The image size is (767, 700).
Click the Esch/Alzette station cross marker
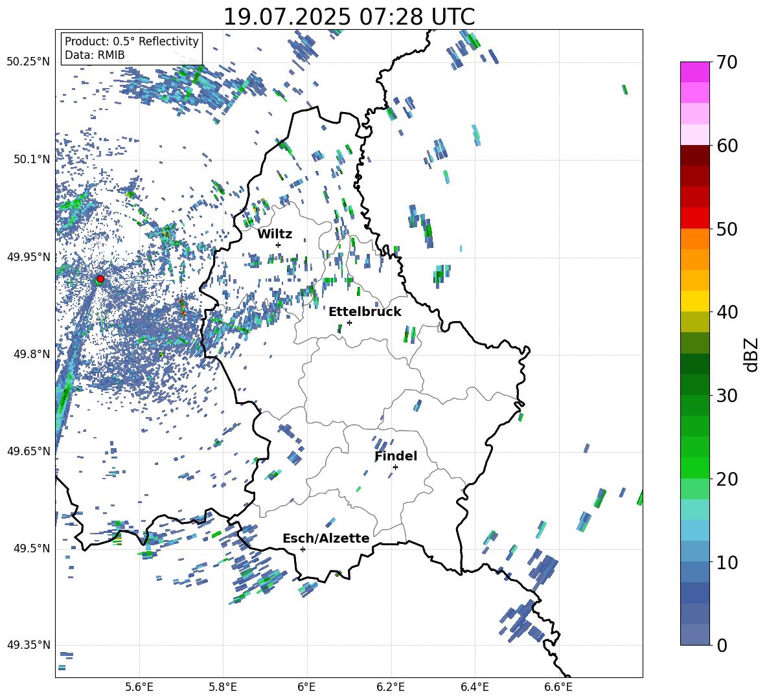coord(303,549)
